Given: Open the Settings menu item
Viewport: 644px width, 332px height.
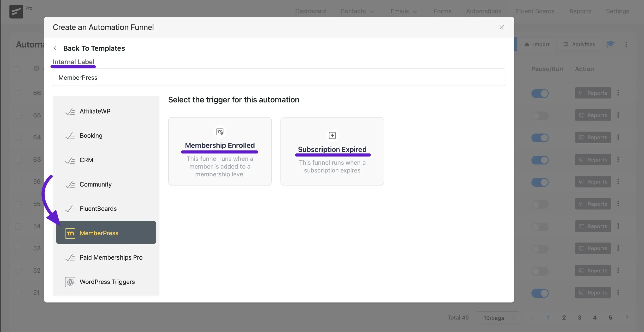Looking at the screenshot, I should click(617, 11).
